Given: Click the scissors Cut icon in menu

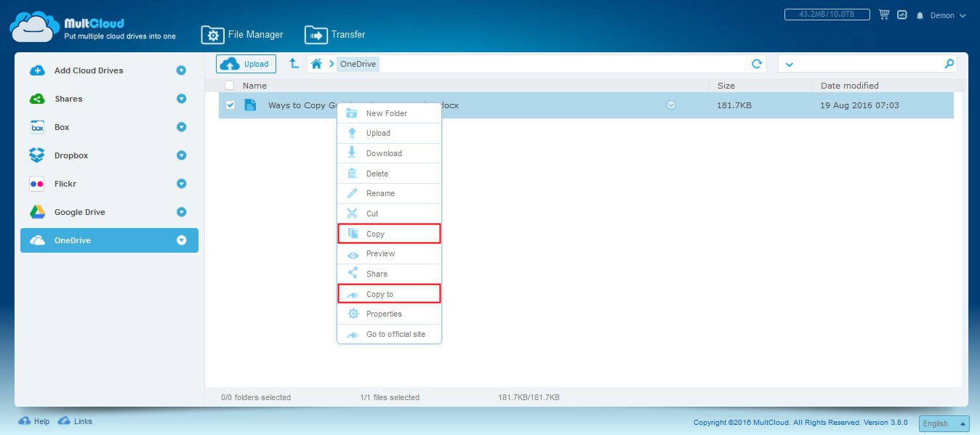Looking at the screenshot, I should coord(352,214).
